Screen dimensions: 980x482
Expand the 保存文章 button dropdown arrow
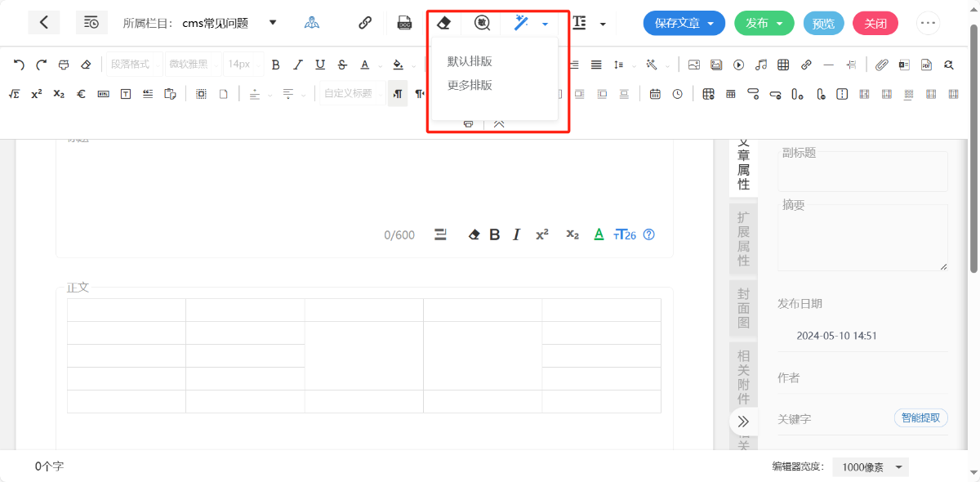[710, 24]
